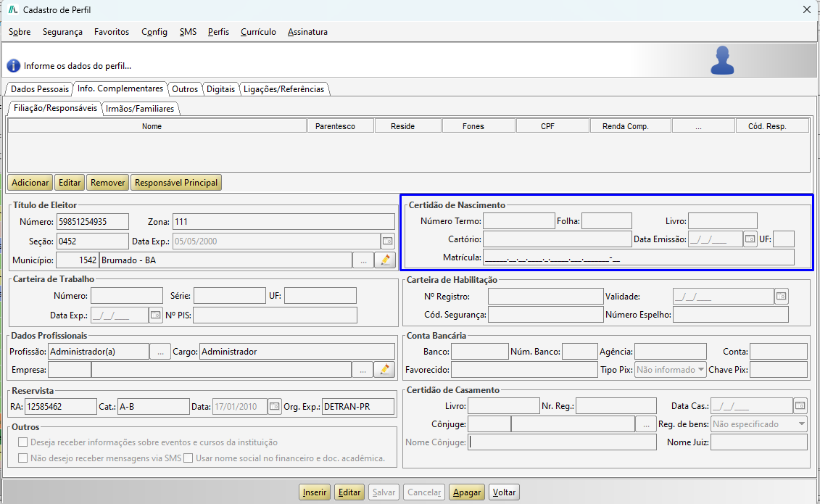
Task: Open calendar picker for Título de Eleitor Data Exp.
Action: (387, 241)
